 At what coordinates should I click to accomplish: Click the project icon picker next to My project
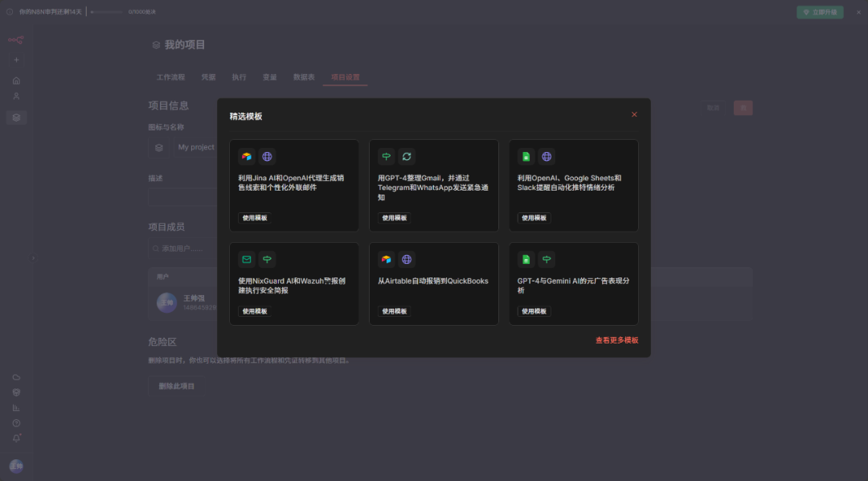159,147
